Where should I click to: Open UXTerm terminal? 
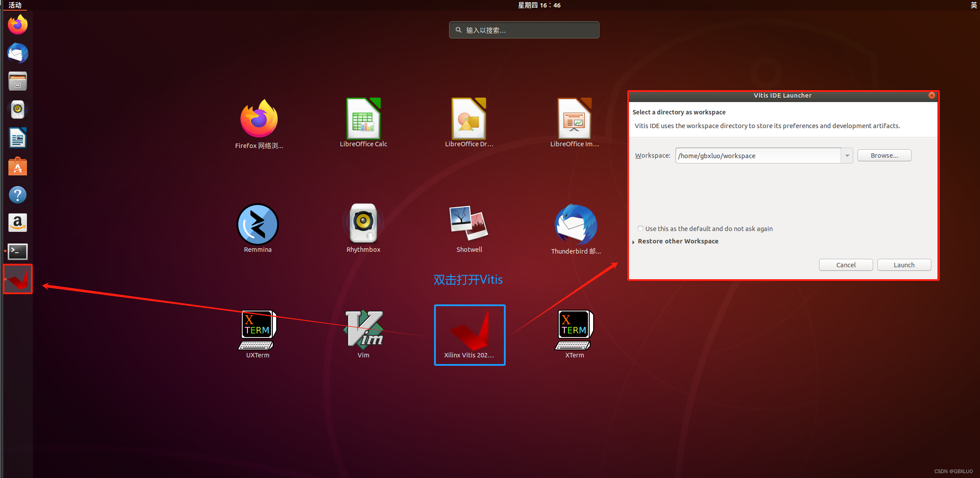[257, 330]
